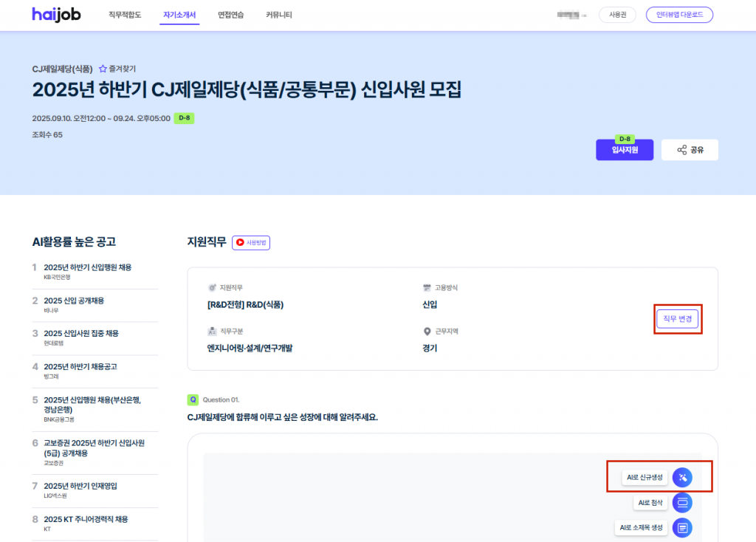Open 2025년 하반기 인재영입 posting
Screen dimensions: 756x542
click(80, 486)
